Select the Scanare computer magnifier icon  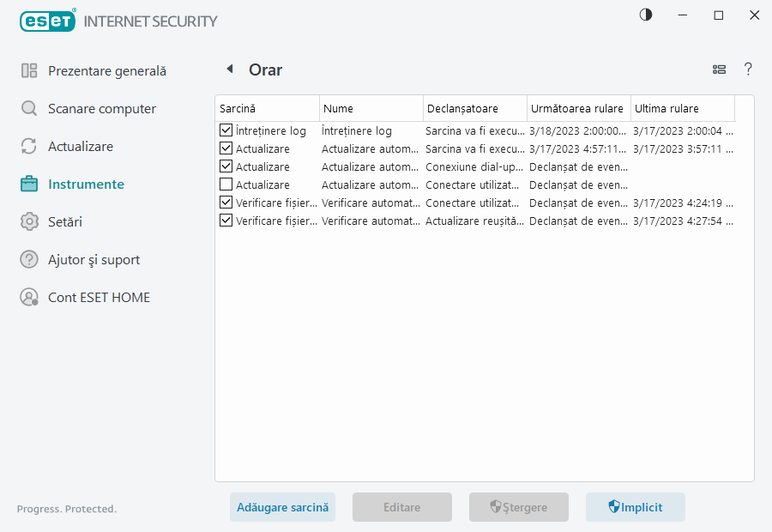click(x=29, y=108)
